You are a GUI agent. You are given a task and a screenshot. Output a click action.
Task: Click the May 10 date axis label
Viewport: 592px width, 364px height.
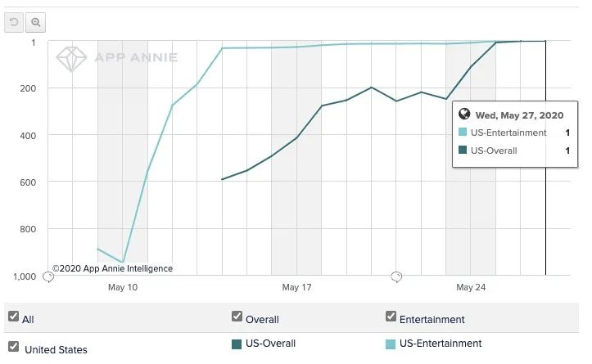[123, 287]
